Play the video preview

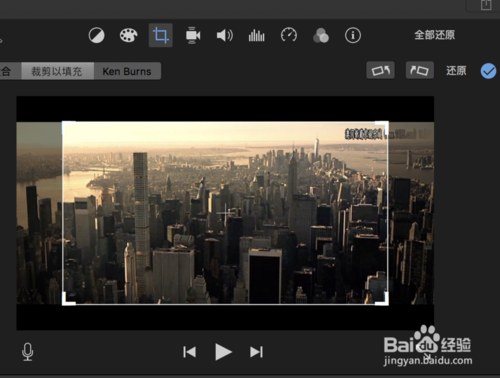pos(223,352)
